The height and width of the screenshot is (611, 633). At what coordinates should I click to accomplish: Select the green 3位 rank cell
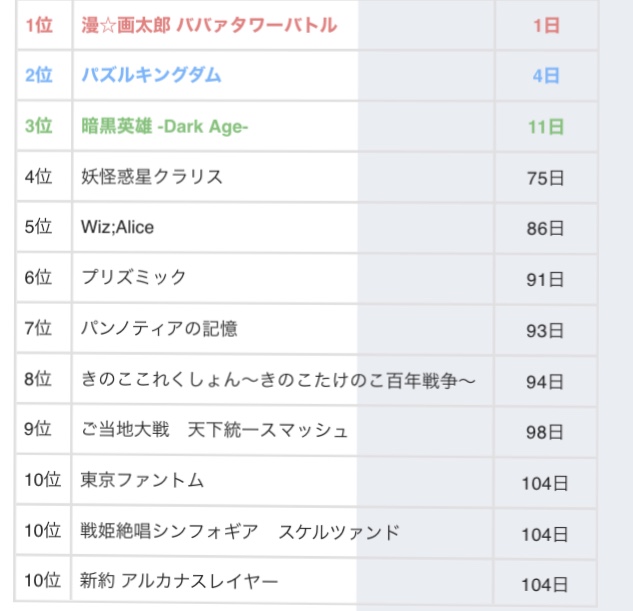(x=38, y=126)
